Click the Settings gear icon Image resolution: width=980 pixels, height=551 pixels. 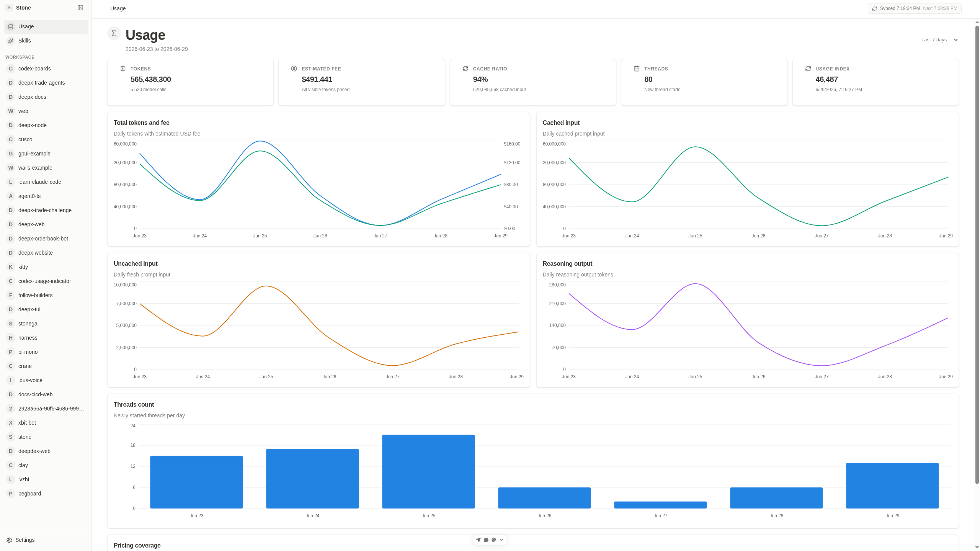[x=9, y=540]
